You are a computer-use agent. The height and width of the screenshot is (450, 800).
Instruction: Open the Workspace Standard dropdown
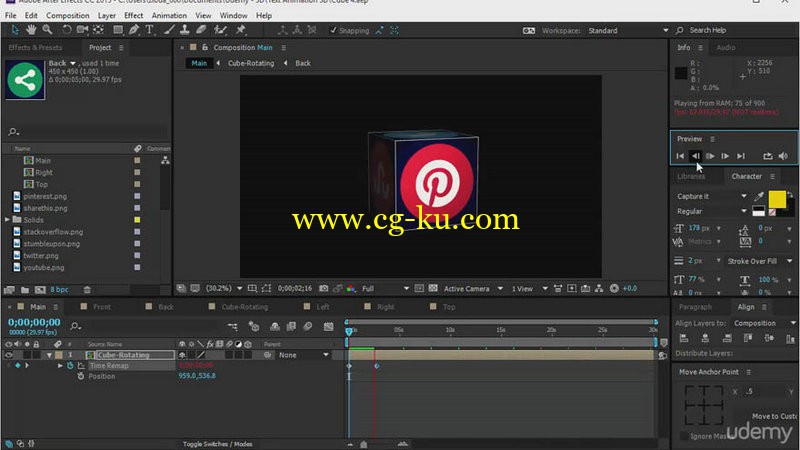[628, 31]
